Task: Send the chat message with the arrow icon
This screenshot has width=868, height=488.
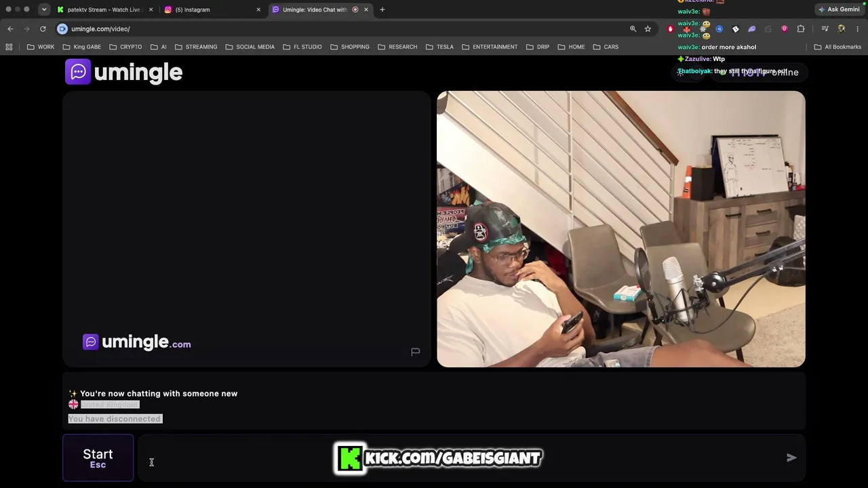Action: click(x=791, y=457)
